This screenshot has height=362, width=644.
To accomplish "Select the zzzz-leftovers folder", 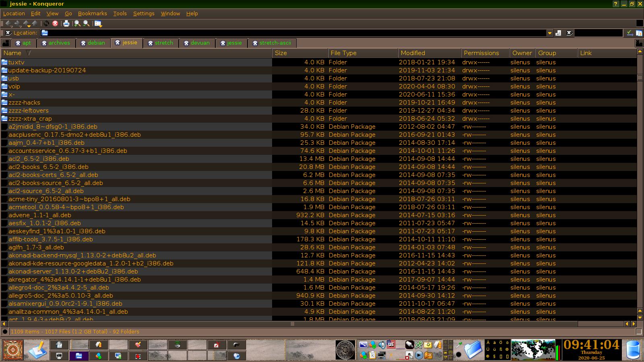I will [x=28, y=111].
